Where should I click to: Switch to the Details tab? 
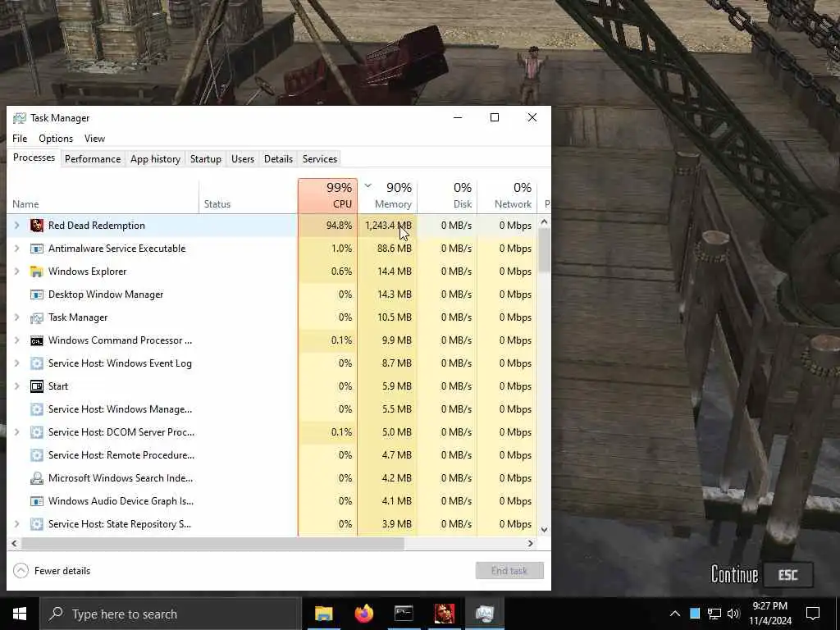tap(279, 159)
